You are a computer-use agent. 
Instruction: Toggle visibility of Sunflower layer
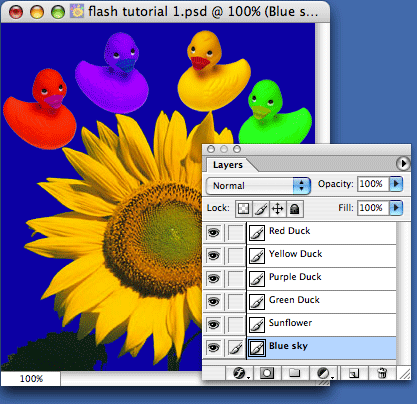(x=214, y=324)
